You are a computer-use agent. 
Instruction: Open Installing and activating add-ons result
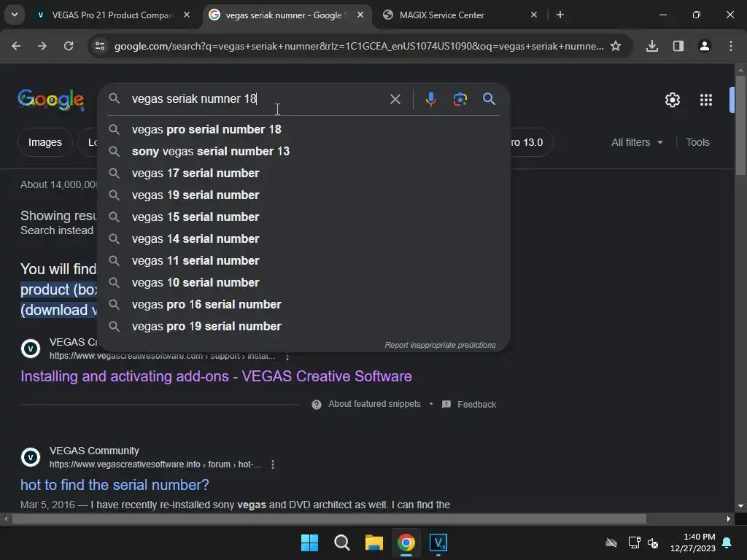[216, 376]
